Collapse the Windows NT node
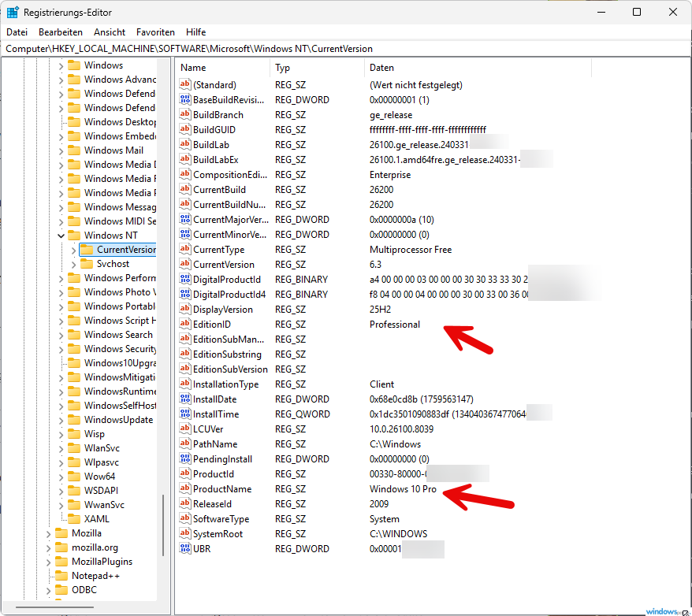Viewport: 692px width, 616px height. [x=61, y=235]
